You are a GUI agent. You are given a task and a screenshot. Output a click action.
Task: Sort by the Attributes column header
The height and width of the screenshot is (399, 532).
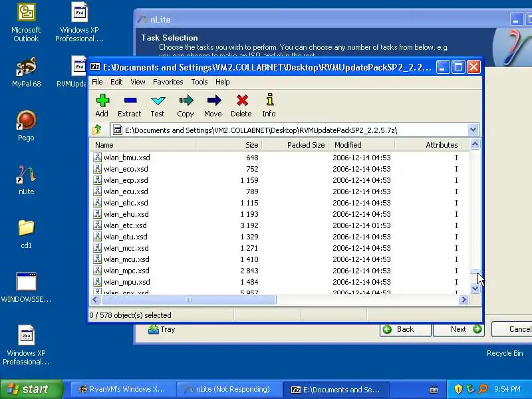(x=428, y=145)
